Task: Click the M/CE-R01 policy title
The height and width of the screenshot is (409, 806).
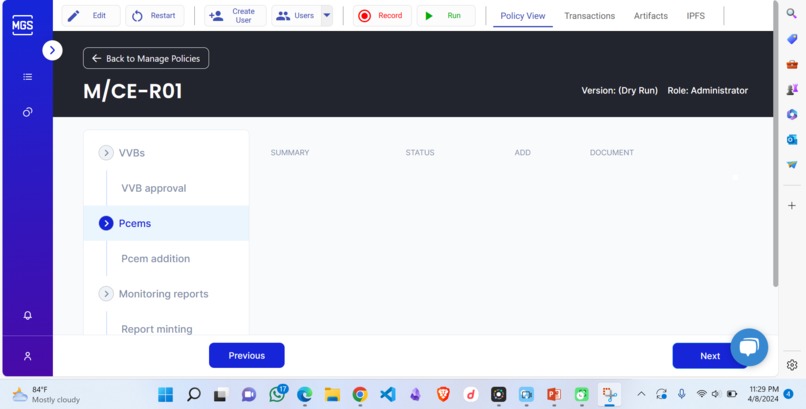Action: click(x=133, y=91)
